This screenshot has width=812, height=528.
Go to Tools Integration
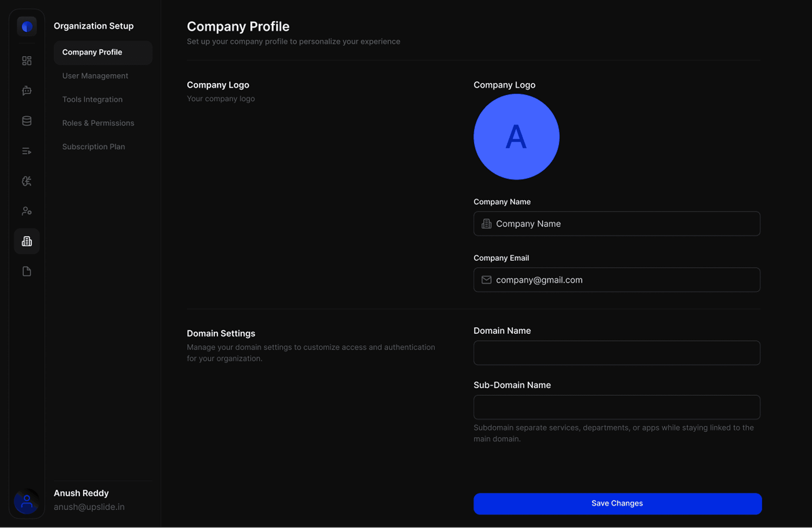coord(92,99)
